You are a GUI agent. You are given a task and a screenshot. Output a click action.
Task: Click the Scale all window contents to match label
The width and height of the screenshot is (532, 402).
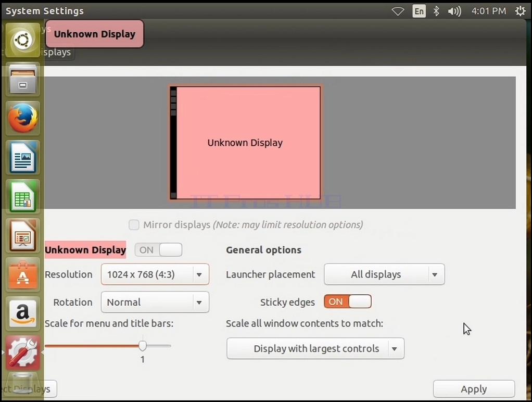pos(305,323)
